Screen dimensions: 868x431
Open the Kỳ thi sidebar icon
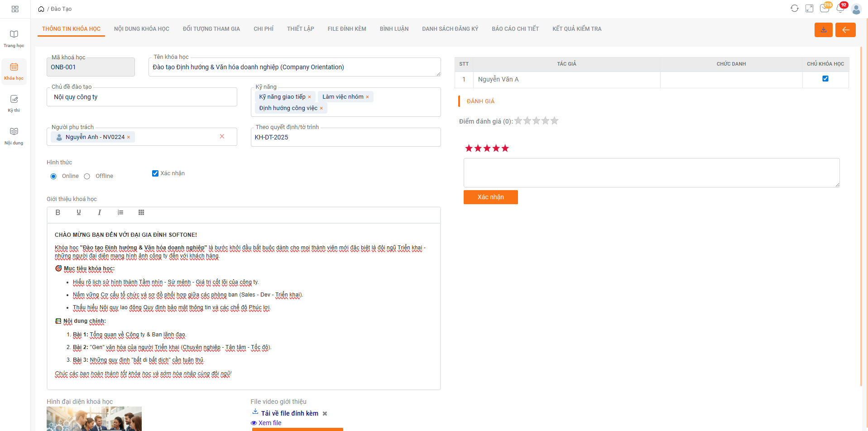(14, 103)
